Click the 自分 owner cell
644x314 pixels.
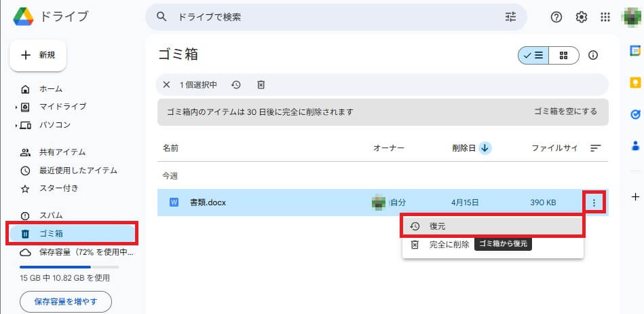point(398,203)
